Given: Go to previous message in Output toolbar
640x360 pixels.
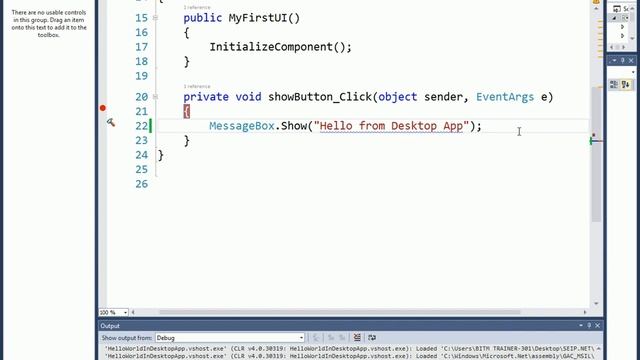Looking at the screenshot, I should tap(331, 338).
